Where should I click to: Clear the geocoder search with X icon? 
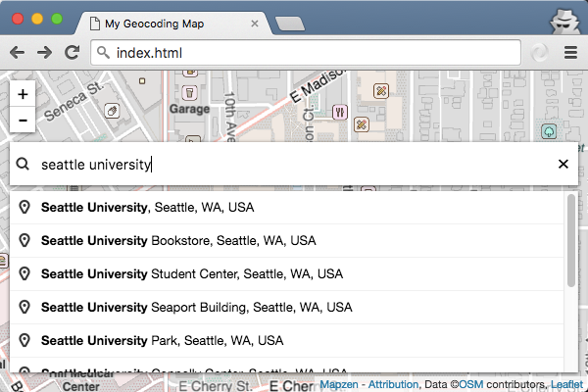[563, 164]
